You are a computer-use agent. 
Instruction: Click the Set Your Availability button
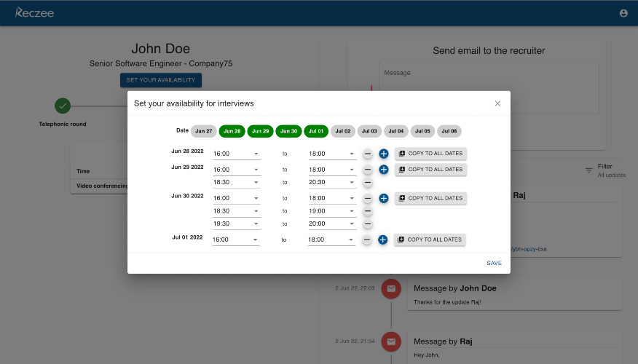pyautogui.click(x=161, y=80)
